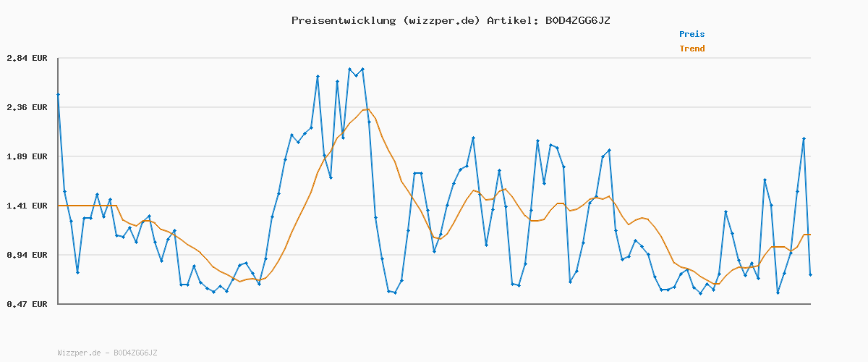This screenshot has height=362, width=868.
Task: Select the 0.47 EUR axis label
Action: point(27,304)
